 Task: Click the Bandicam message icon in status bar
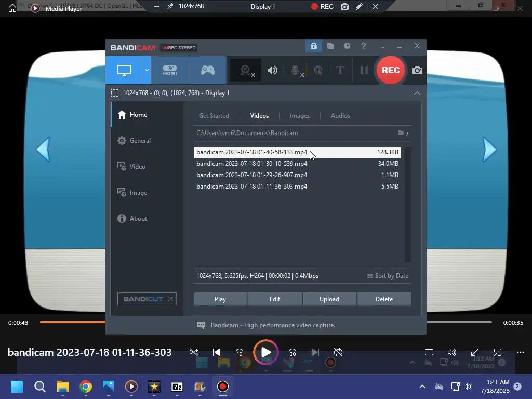coord(201,325)
